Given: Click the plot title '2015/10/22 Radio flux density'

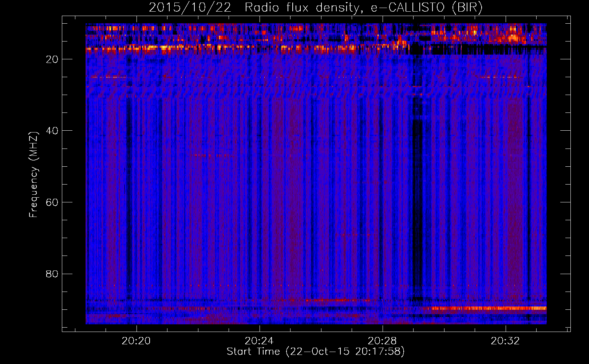Looking at the screenshot, I should pos(316,7).
